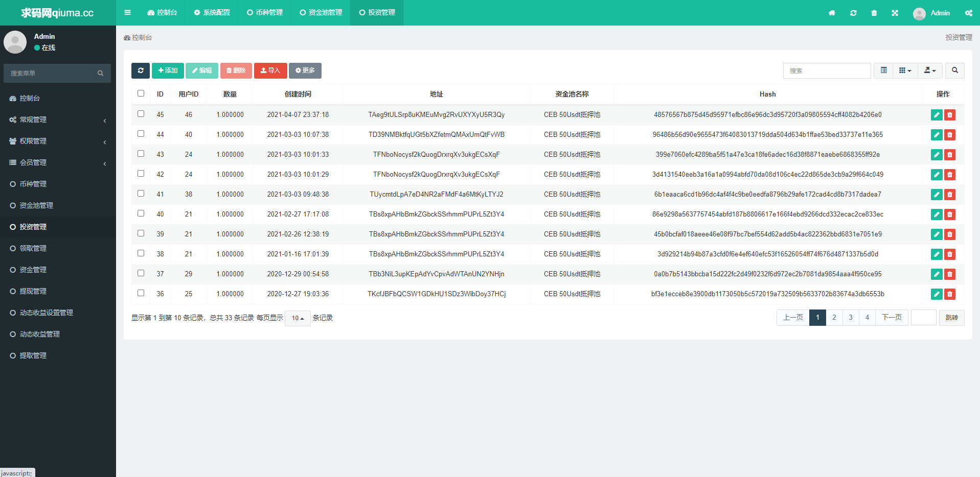Click the red delete icon for row ID 42
The image size is (980, 477).
[950, 175]
